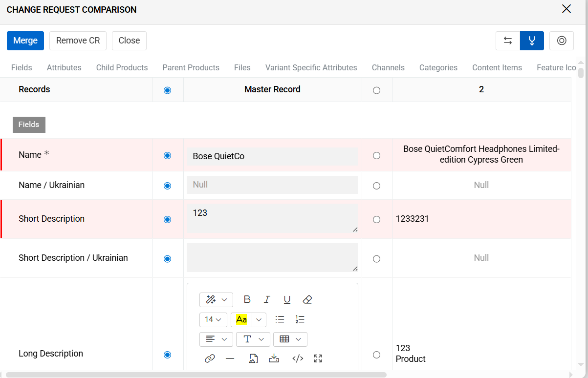588x378 pixels.
Task: Choose record 2 value for Short Description
Action: tap(376, 219)
